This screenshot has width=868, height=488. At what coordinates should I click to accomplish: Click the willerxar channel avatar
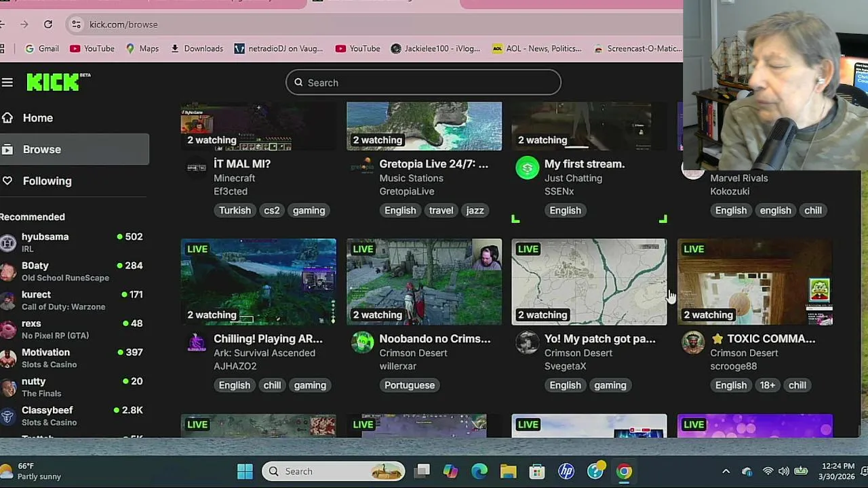click(362, 342)
